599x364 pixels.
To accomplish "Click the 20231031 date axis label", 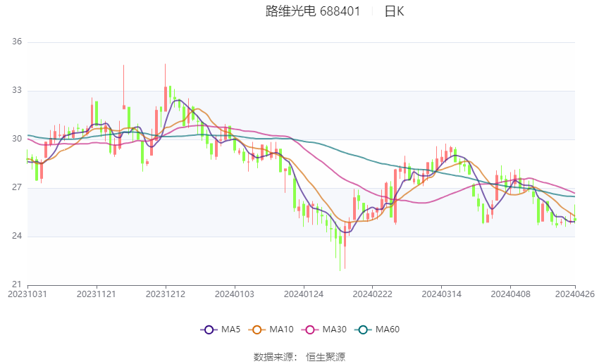I will point(27,294).
